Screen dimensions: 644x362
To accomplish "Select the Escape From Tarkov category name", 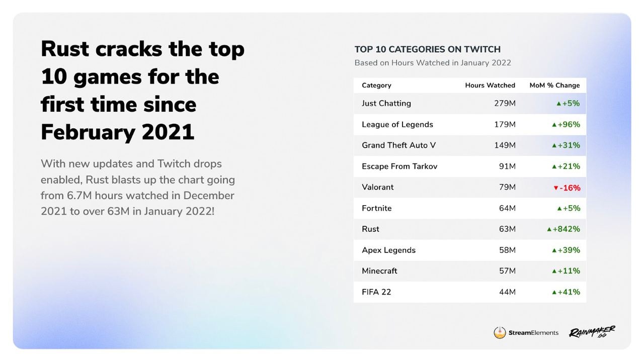I will click(399, 166).
